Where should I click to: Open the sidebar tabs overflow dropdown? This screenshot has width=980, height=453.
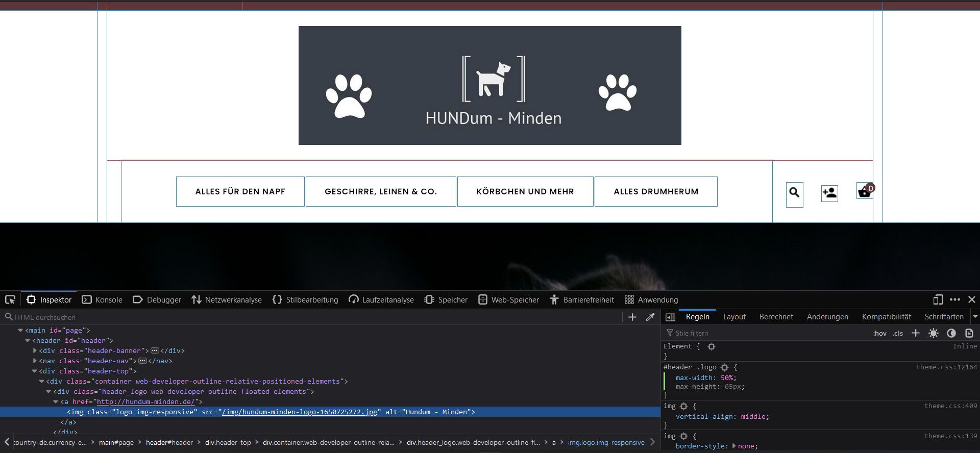click(x=975, y=317)
